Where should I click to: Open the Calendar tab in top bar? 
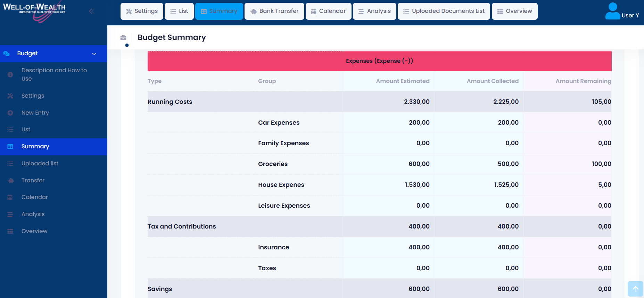329,11
